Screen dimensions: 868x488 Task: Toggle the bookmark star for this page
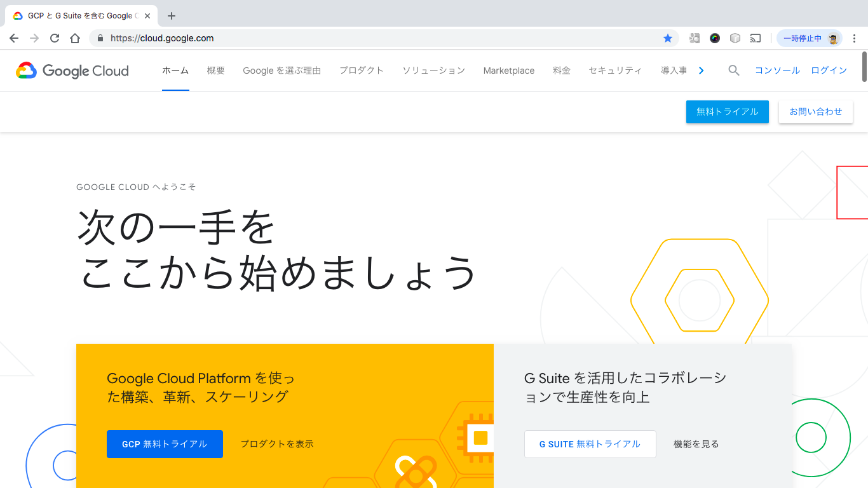pos(668,38)
